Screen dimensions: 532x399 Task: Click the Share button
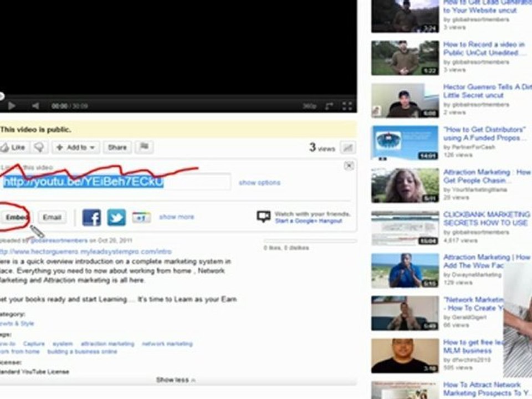pyautogui.click(x=117, y=147)
